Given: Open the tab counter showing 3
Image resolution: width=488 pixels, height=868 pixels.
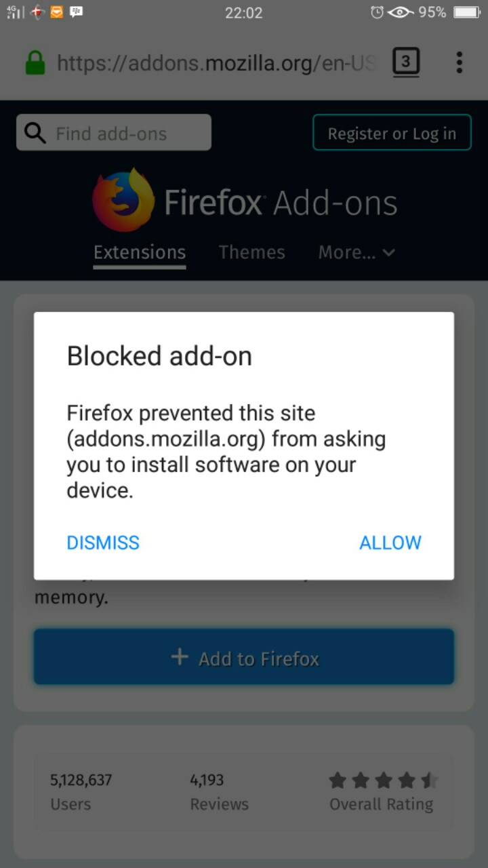Looking at the screenshot, I should tap(405, 63).
